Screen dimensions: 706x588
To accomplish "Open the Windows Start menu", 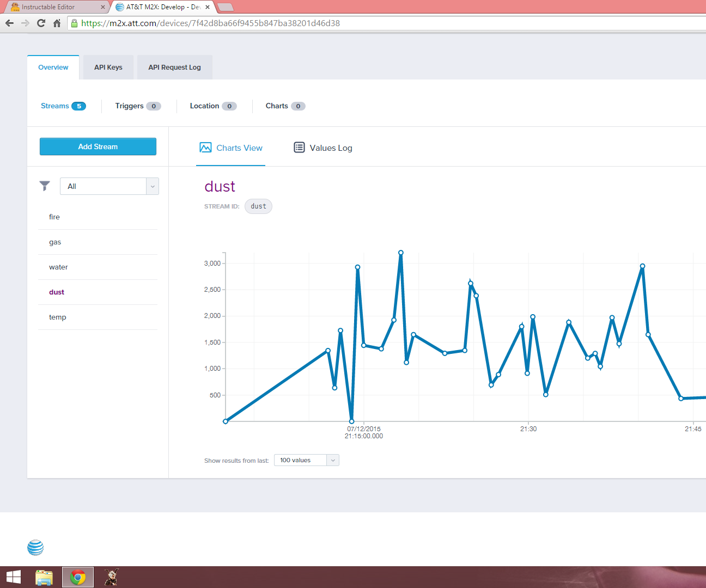I will pyautogui.click(x=13, y=577).
